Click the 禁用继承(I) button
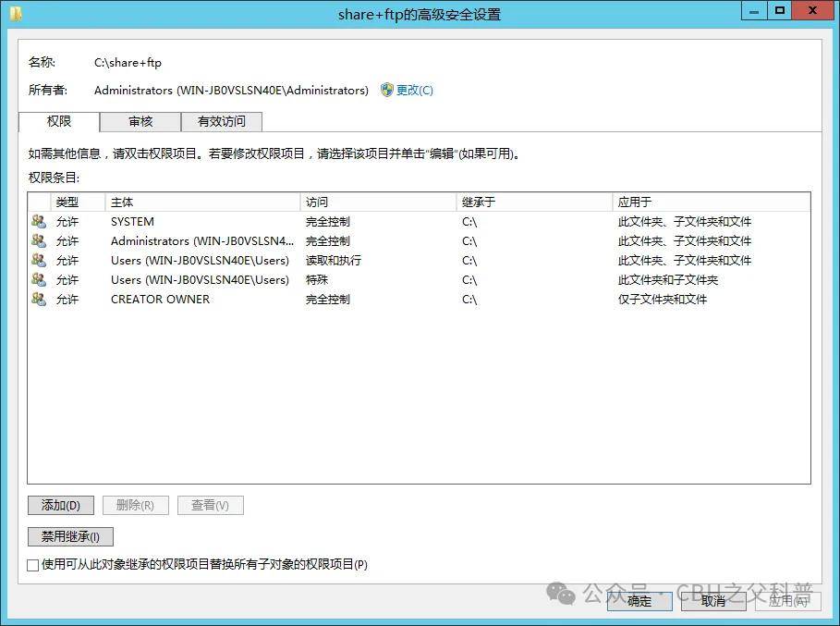 [x=70, y=536]
